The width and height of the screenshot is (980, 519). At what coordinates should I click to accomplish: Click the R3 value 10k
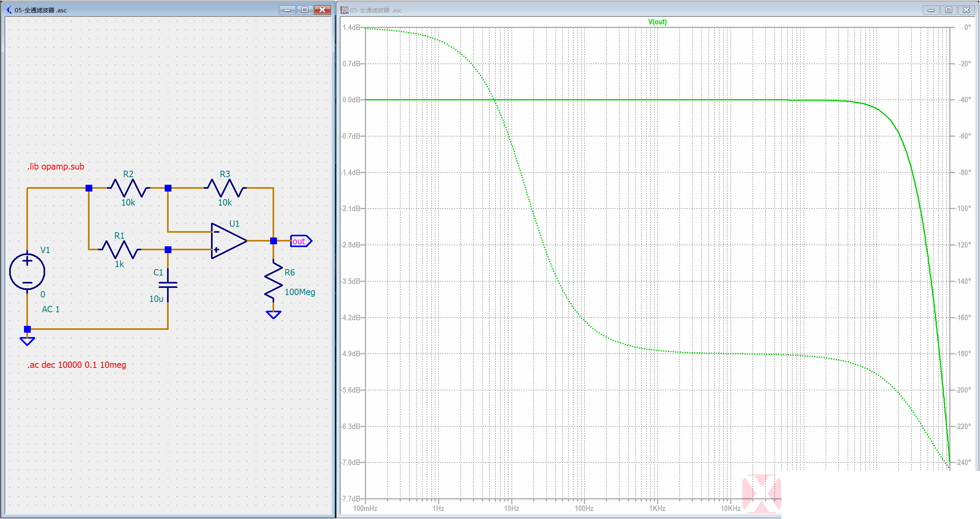[x=225, y=203]
